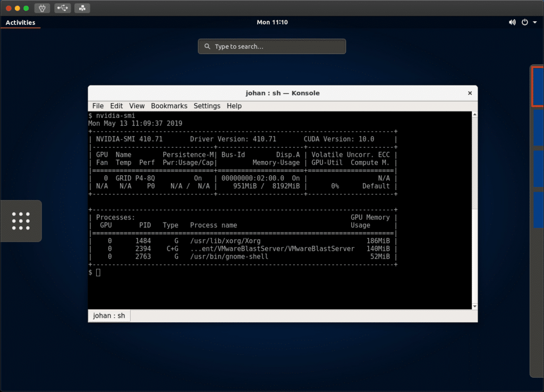This screenshot has width=544, height=392.
Task: Open the Show Applications grid
Action: click(x=21, y=221)
